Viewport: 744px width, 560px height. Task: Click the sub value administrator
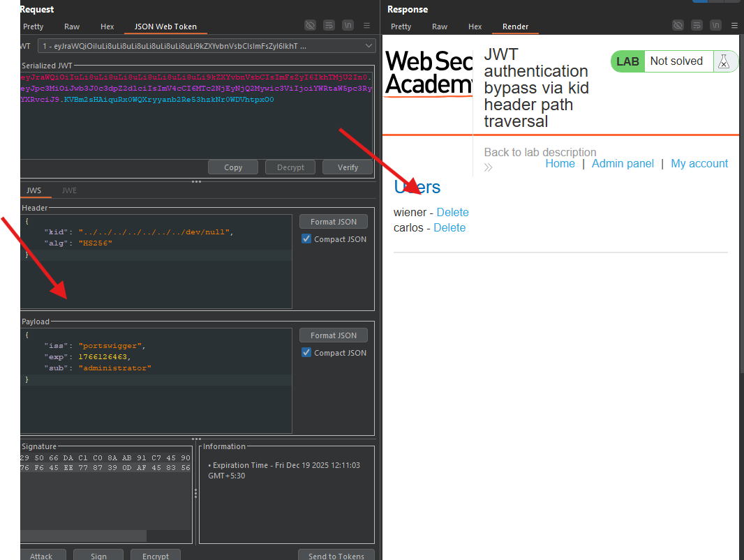(115, 368)
